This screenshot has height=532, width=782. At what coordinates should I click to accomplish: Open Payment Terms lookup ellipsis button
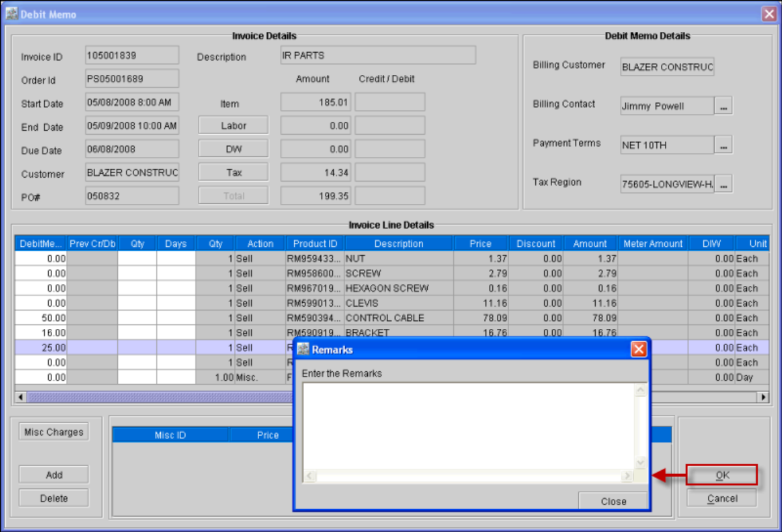click(x=723, y=145)
